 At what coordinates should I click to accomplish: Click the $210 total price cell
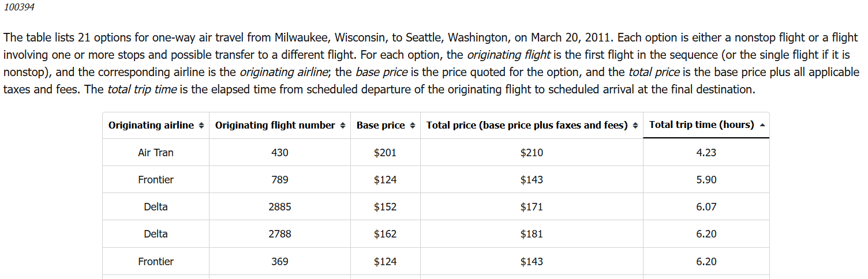[532, 153]
